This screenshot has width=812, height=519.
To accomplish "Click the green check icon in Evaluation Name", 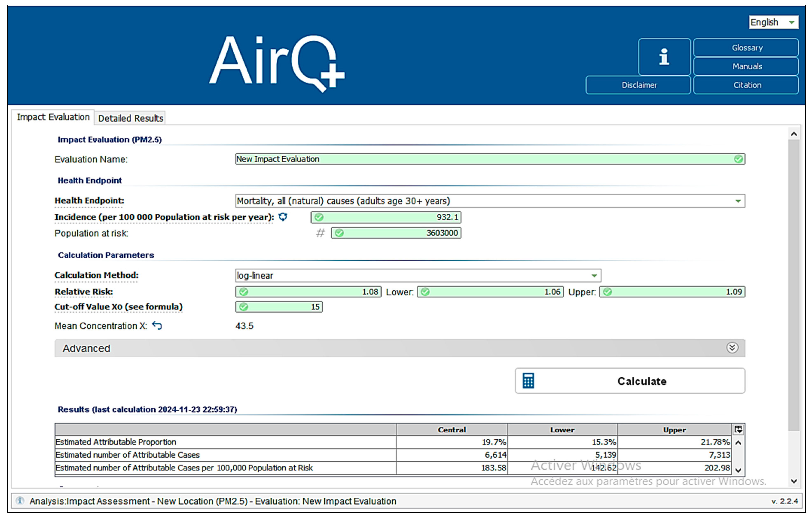I will 738,159.
